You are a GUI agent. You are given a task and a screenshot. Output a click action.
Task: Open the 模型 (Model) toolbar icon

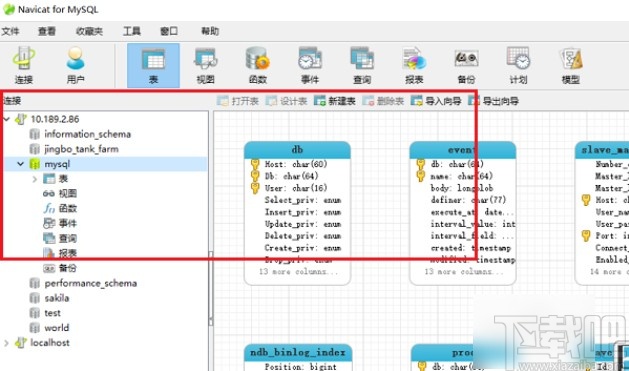click(570, 65)
